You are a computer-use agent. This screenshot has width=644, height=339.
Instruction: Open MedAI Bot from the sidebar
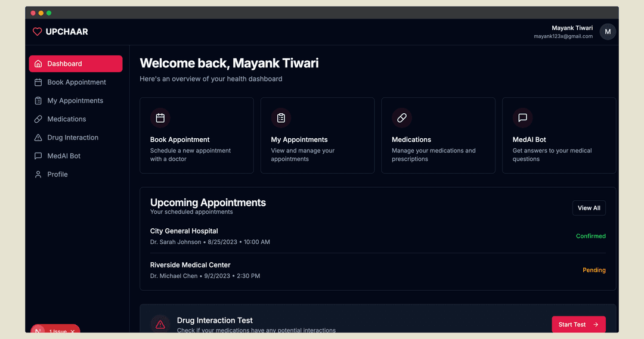[63, 156]
